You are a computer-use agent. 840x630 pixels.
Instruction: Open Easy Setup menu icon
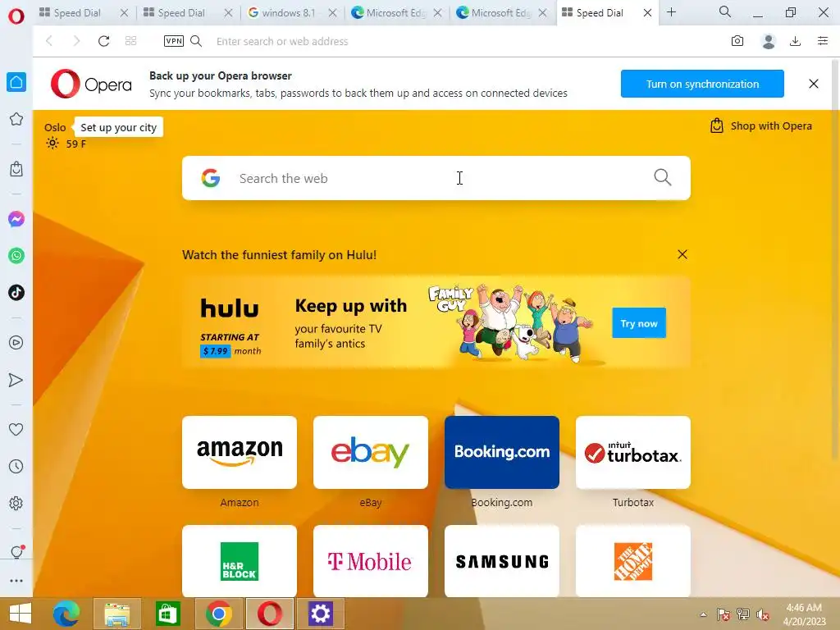tap(822, 41)
